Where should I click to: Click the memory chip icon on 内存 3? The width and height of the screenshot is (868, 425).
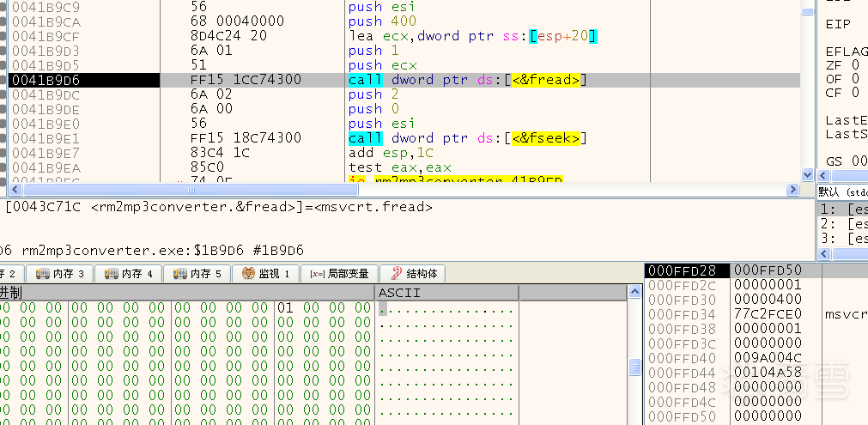point(43,274)
